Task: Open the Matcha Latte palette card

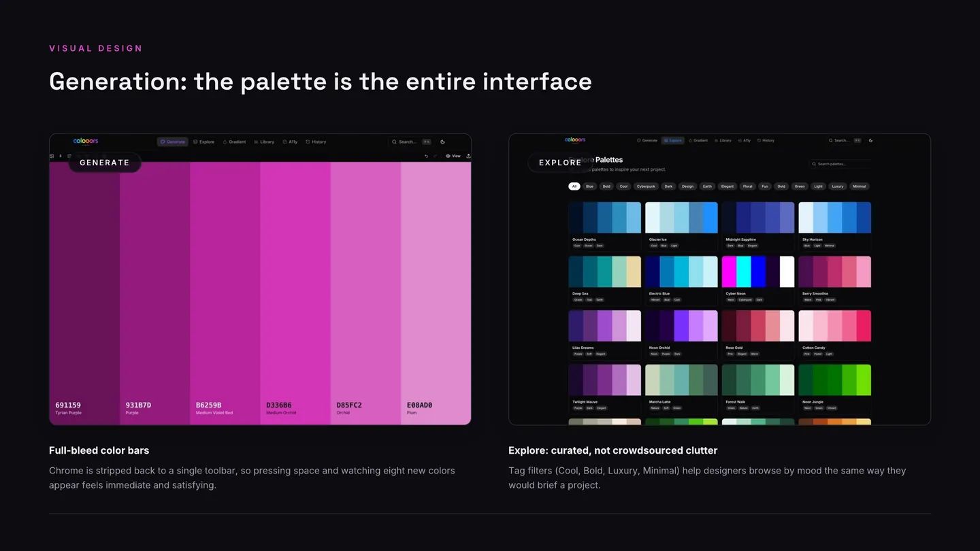Action: click(681, 388)
